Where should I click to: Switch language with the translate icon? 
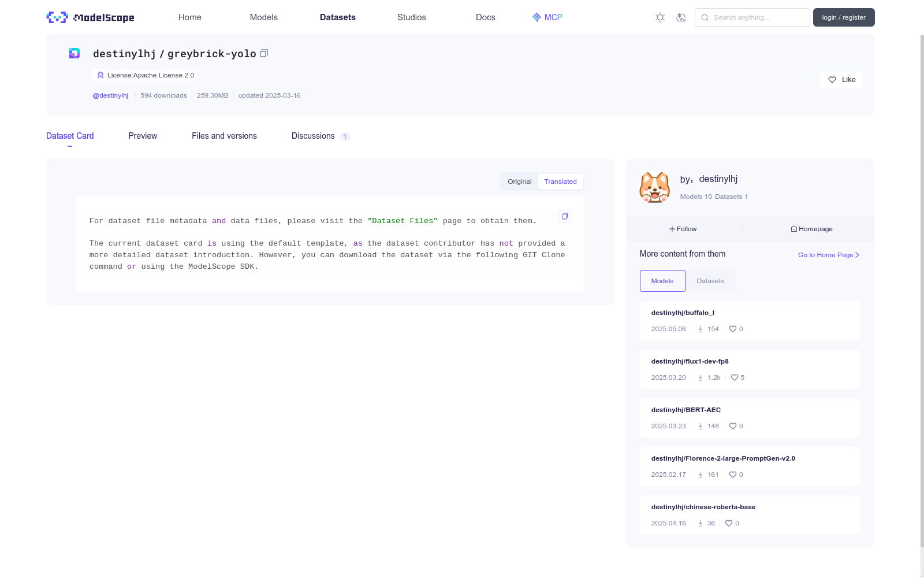tap(681, 17)
